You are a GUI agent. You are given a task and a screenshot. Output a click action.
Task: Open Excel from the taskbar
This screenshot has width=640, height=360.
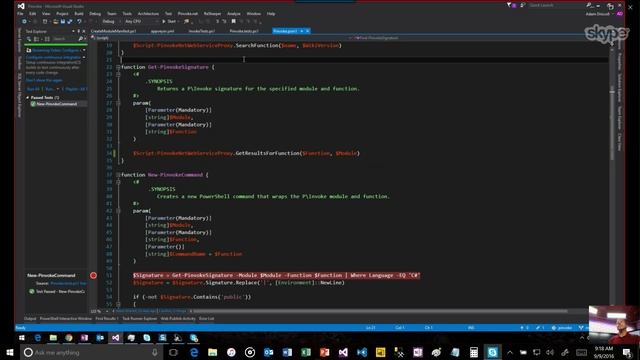[306, 352]
